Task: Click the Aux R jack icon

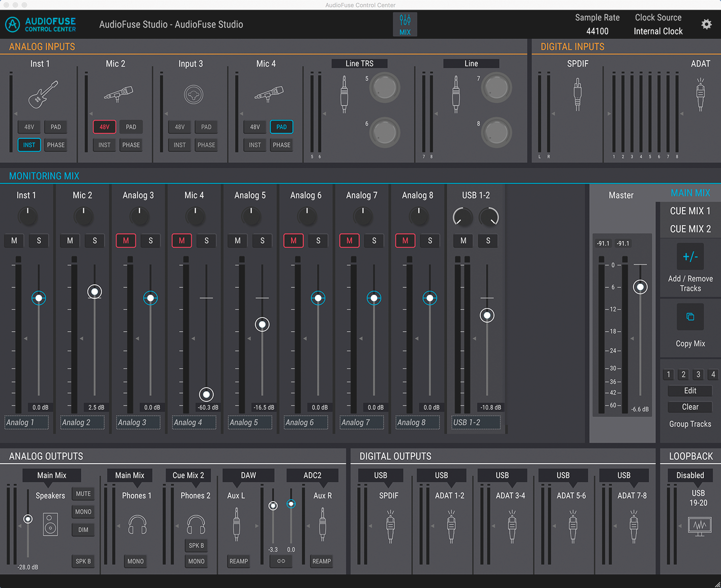Action: click(x=322, y=524)
